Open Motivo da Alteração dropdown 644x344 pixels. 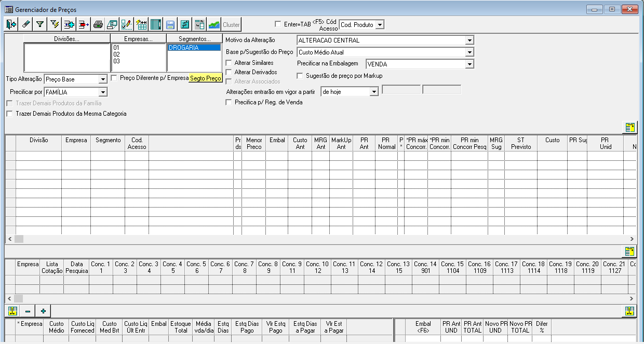pos(469,40)
